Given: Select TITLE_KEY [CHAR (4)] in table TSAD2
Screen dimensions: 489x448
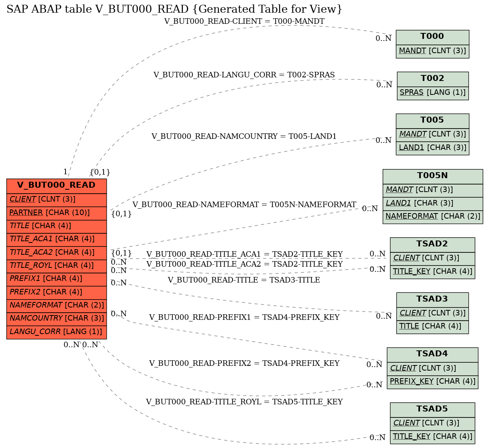Looking at the screenshot, I should [433, 272].
